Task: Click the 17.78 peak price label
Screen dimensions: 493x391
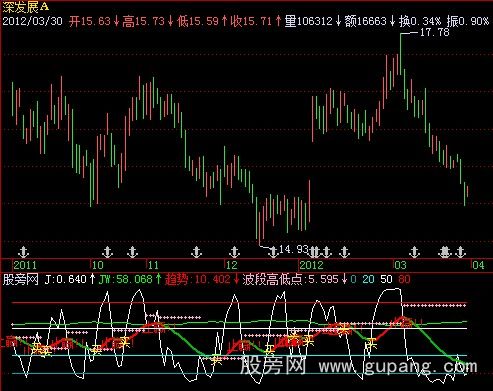Action: click(435, 32)
